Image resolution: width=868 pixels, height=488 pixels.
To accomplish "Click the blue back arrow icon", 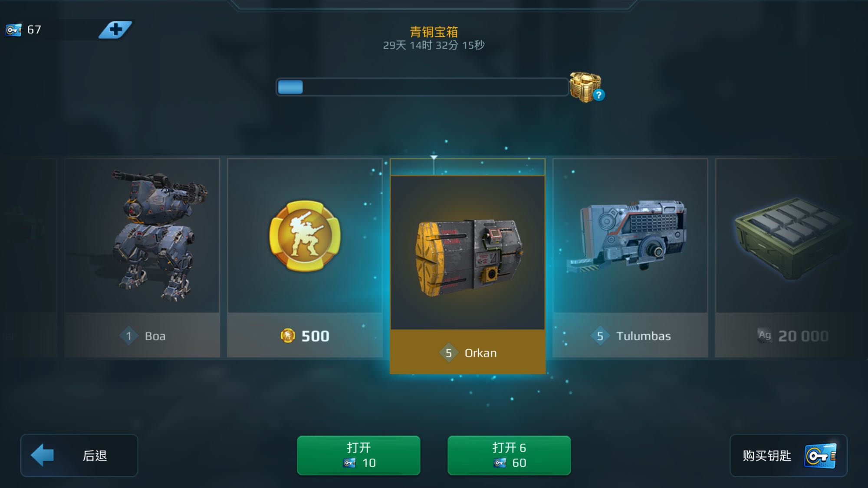I will pyautogui.click(x=42, y=455).
